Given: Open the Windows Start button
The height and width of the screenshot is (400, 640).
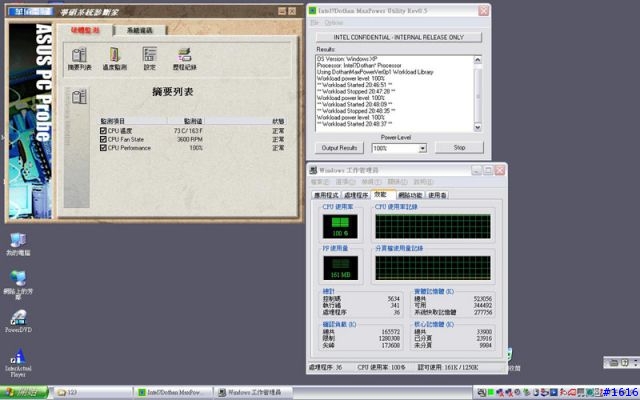Looking at the screenshot, I should (x=24, y=393).
